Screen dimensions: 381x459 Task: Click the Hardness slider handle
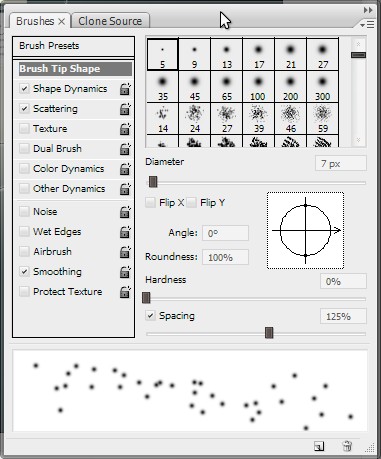(146, 298)
